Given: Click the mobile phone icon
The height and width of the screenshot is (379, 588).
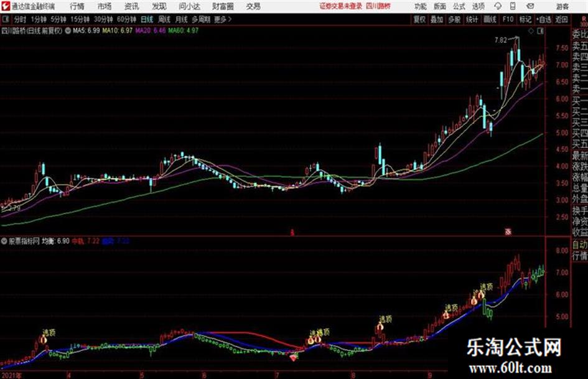Looking at the screenshot, I should [513, 6].
